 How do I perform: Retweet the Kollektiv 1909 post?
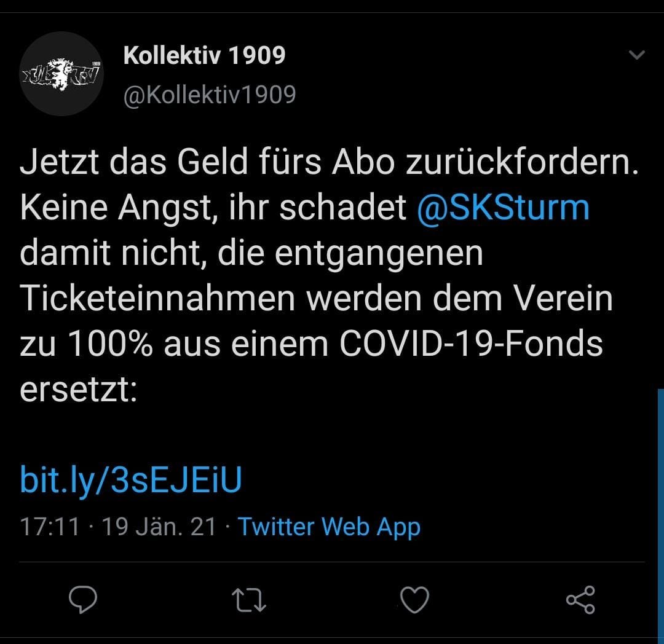[x=249, y=600]
